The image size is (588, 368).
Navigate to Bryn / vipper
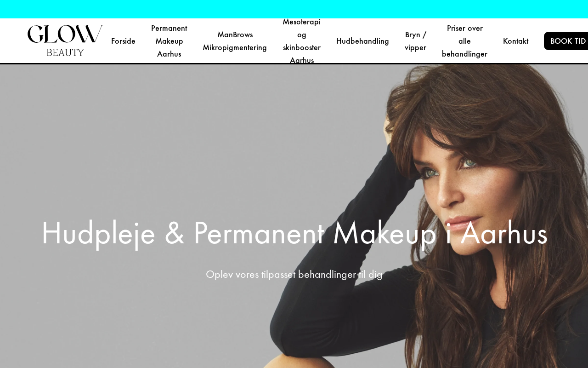coord(415,41)
